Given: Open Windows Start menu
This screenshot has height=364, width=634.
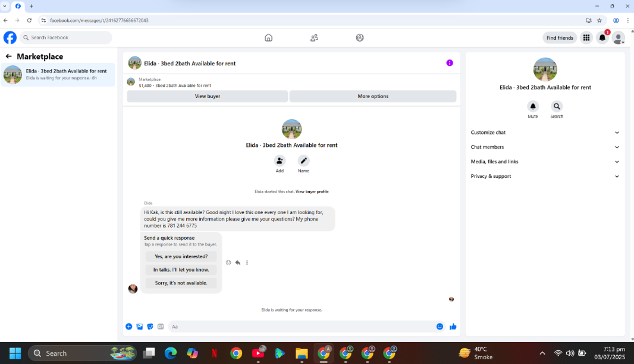Looking at the screenshot, I should click(15, 353).
